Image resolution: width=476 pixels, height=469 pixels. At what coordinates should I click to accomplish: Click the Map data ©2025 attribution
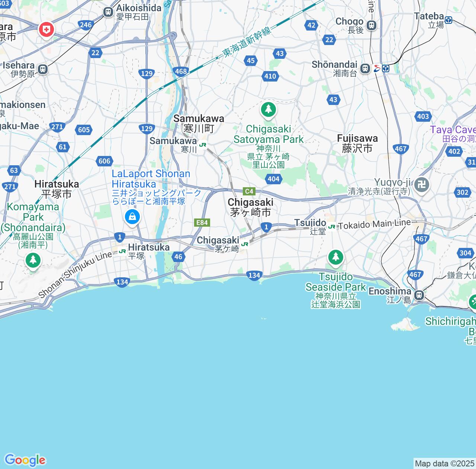444,464
